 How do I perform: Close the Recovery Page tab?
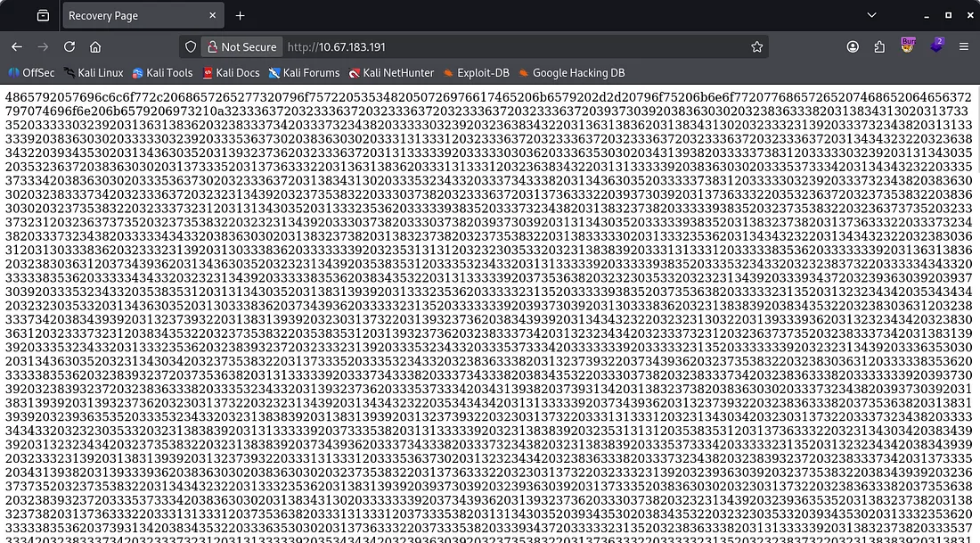tap(213, 16)
